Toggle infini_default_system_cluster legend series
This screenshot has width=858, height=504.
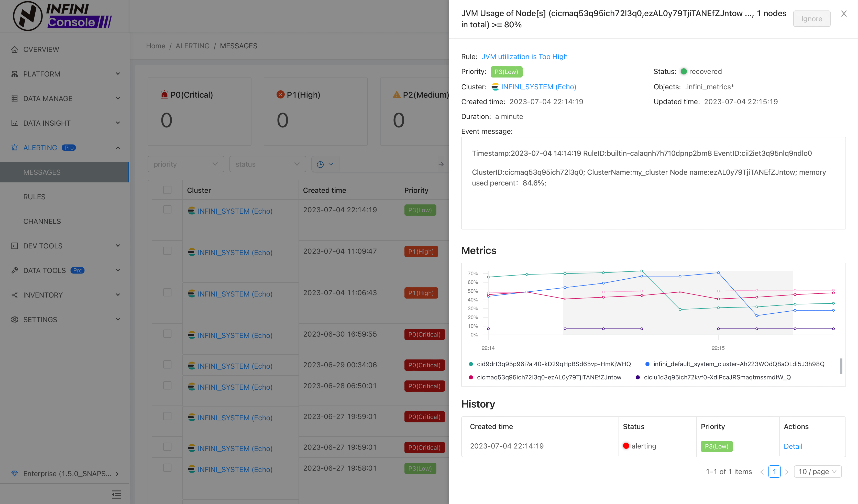click(x=735, y=364)
